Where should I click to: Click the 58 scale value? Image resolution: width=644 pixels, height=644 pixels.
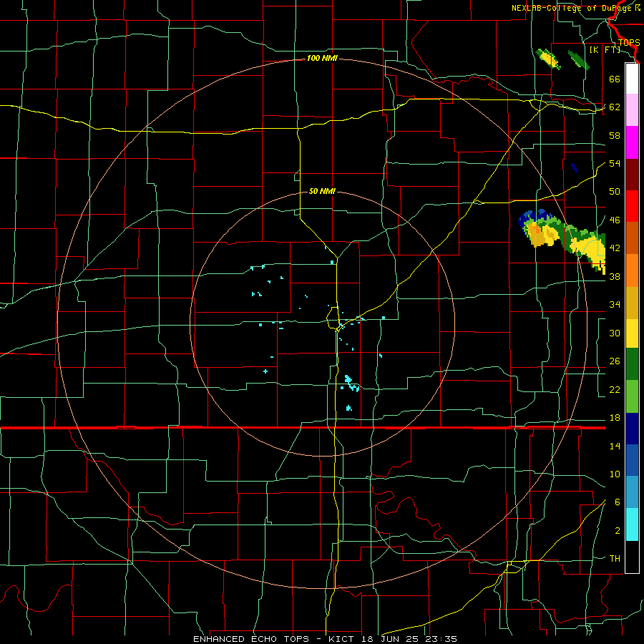615,135
